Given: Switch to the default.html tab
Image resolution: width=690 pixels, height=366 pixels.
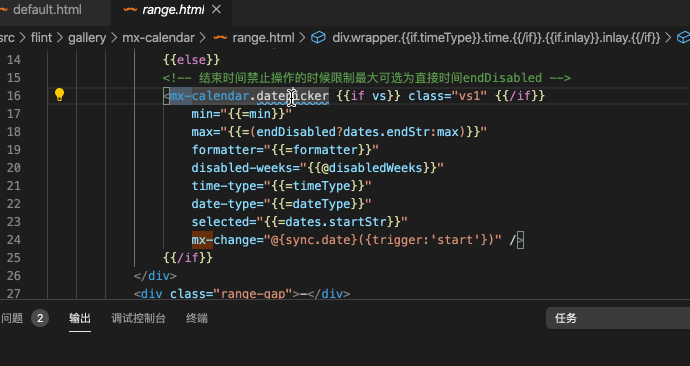Looking at the screenshot, I should tap(47, 10).
